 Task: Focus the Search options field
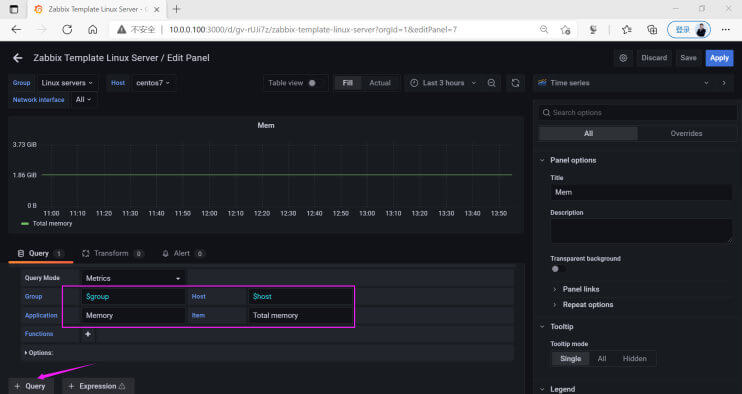[638, 113]
